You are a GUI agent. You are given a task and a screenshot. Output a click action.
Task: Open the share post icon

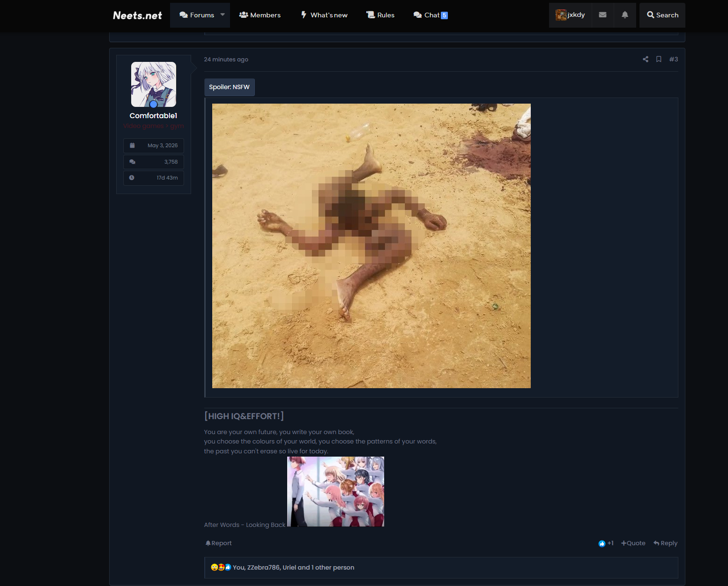point(646,59)
